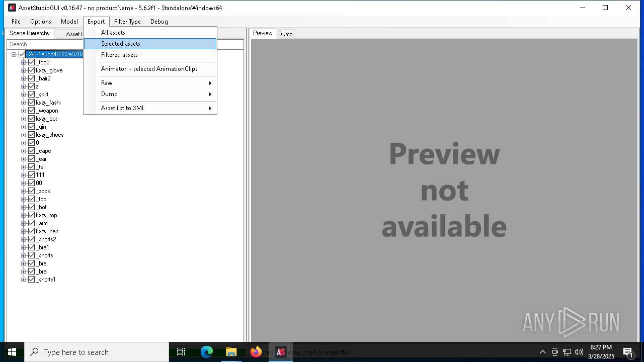Select the z tree item label
This screenshot has width=644, height=362.
[x=37, y=86]
